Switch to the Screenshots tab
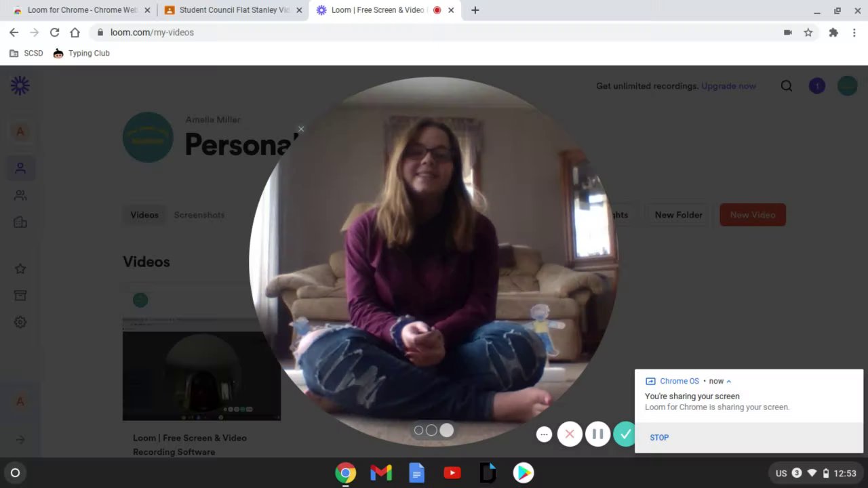Viewport: 868px width, 488px height. coord(199,215)
